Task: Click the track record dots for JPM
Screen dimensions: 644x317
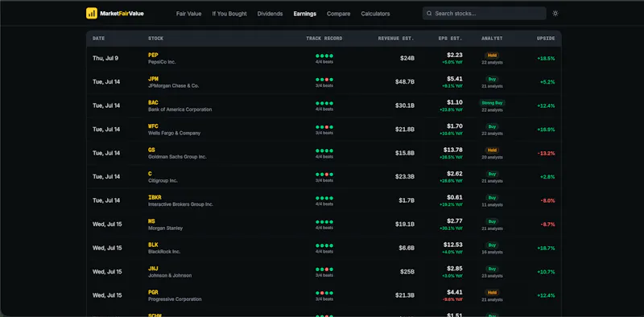Action: (x=324, y=80)
